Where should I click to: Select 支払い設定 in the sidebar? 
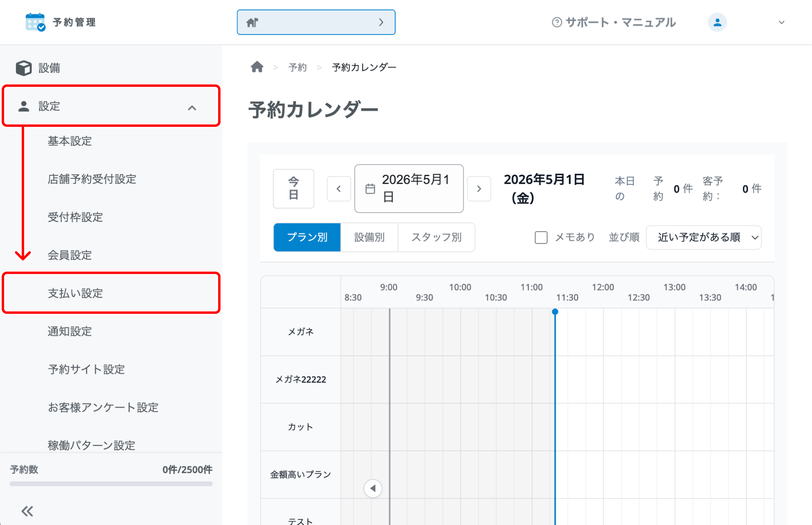pos(111,293)
